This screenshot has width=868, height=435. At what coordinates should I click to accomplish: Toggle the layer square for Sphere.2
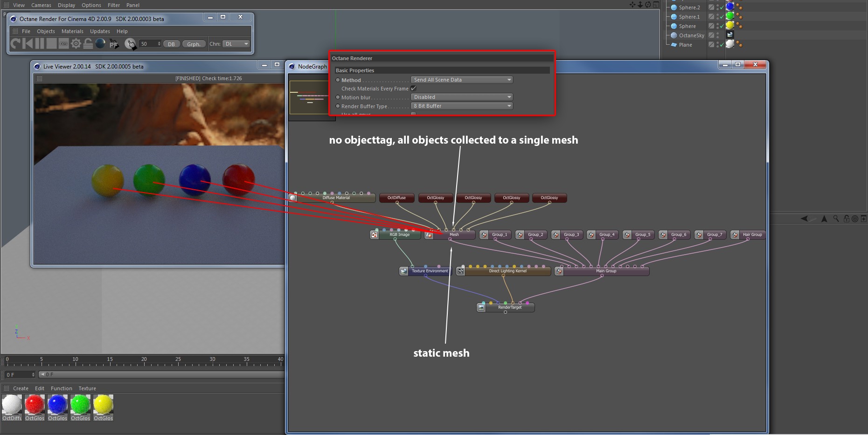tap(711, 7)
